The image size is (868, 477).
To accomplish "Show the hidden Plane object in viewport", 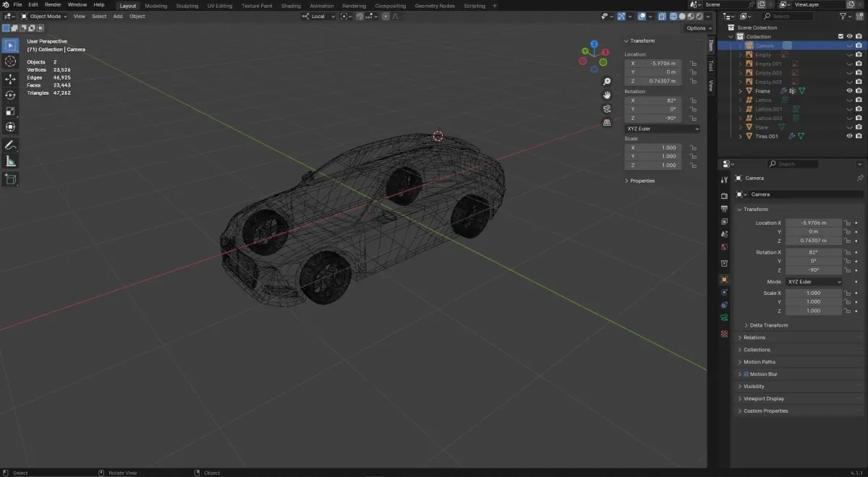I will 850,127.
